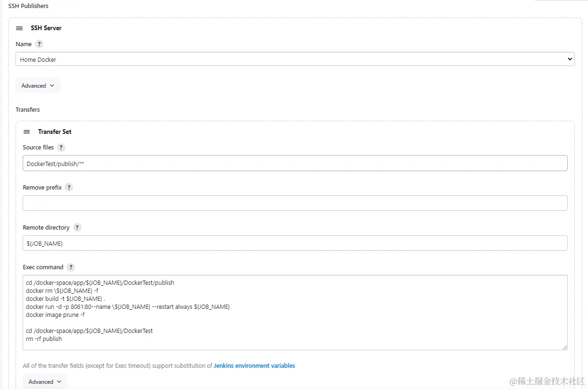Click the Exec command textarea resize grip
The width and height of the screenshot is (588, 389).
tap(564, 347)
